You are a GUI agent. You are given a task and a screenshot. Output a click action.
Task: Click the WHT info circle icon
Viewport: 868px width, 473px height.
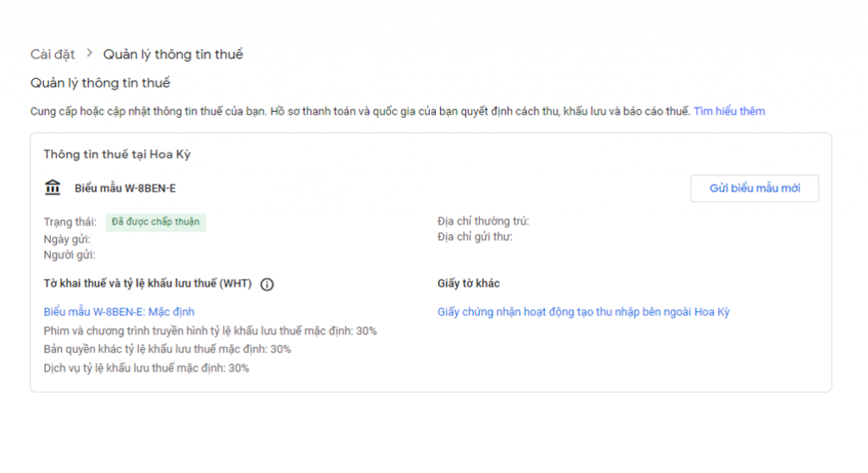pos(267,285)
